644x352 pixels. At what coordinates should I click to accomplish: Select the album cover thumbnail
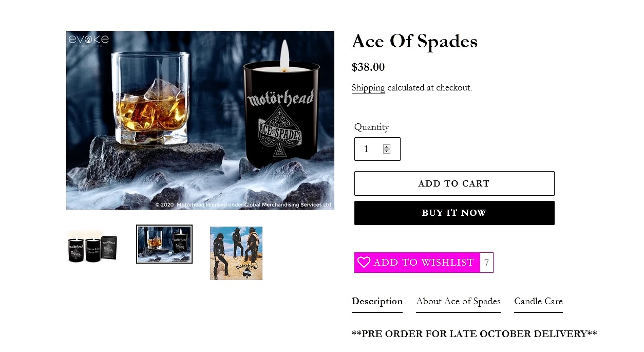(236, 253)
